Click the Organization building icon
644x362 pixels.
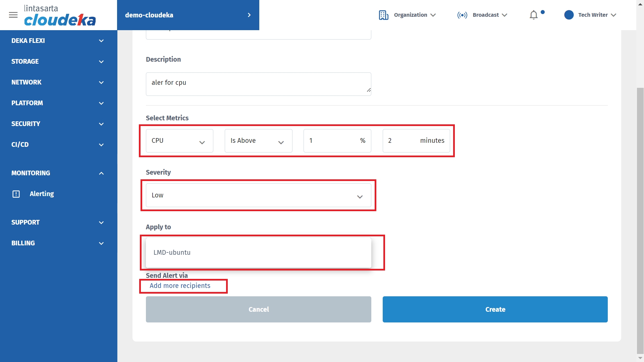[383, 15]
